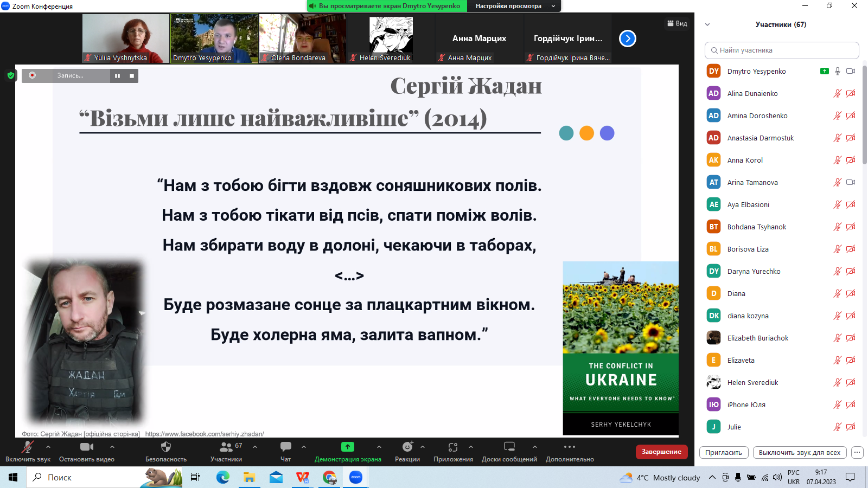Stop video with the camera button
The image size is (868, 488).
(x=86, y=447)
